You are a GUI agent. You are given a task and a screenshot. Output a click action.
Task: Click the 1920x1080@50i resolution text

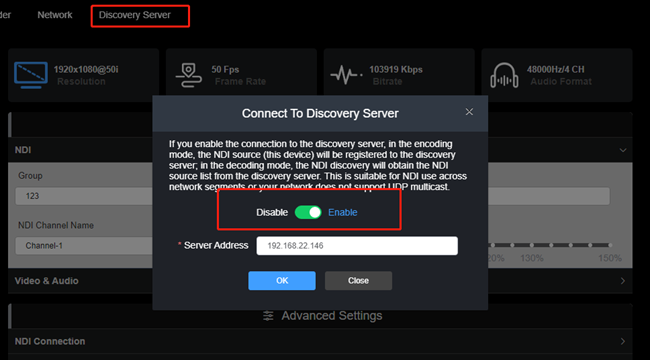[x=86, y=69]
